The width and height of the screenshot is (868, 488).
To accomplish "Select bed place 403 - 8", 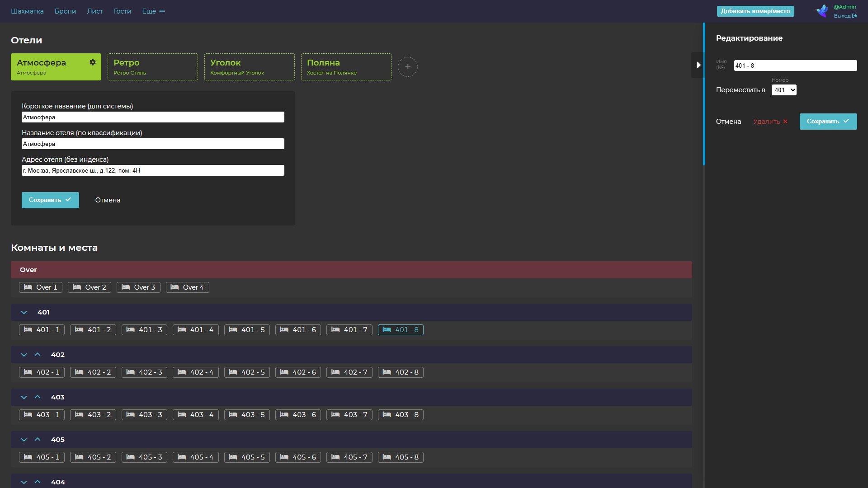I will coord(401,415).
